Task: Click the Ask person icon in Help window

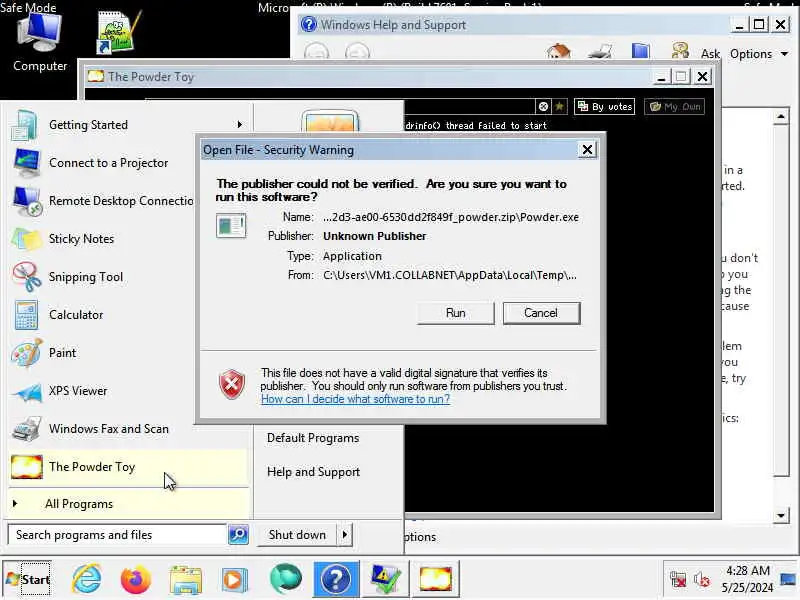Action: pyautogui.click(x=681, y=51)
